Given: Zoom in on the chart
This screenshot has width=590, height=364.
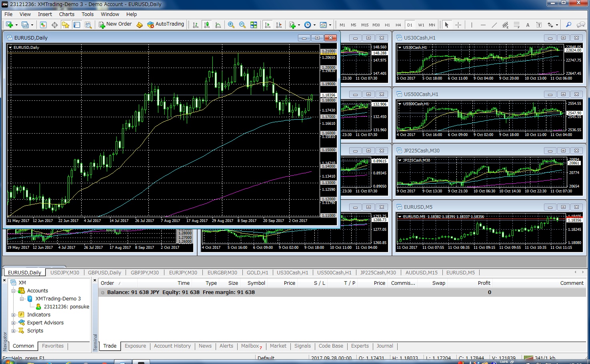Looking at the screenshot, I should (231, 25).
